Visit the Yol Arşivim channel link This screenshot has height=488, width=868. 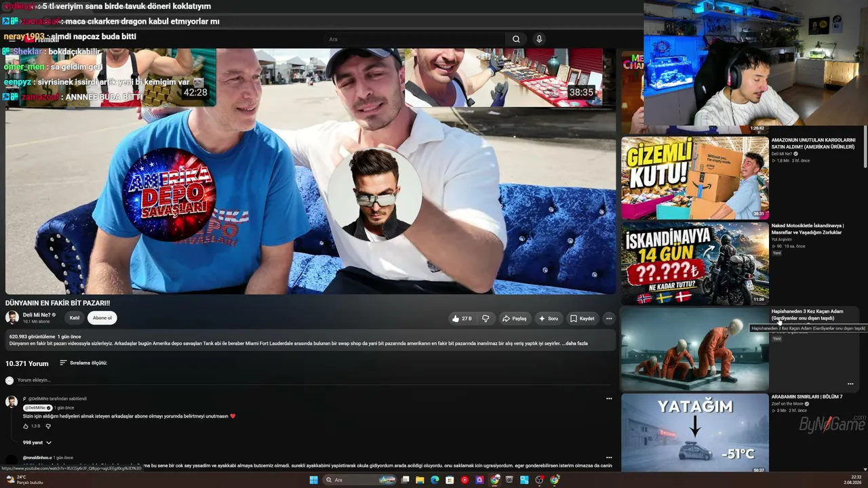[x=783, y=239]
